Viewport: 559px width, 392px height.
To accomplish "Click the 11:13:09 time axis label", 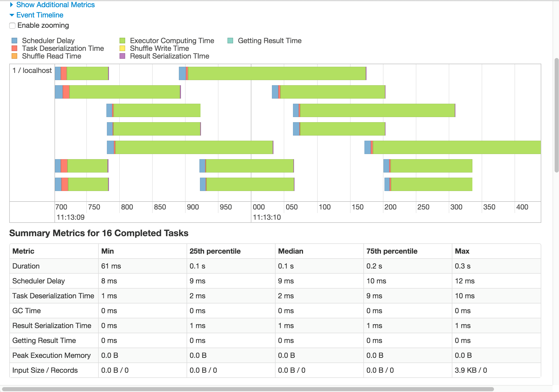I will point(70,217).
